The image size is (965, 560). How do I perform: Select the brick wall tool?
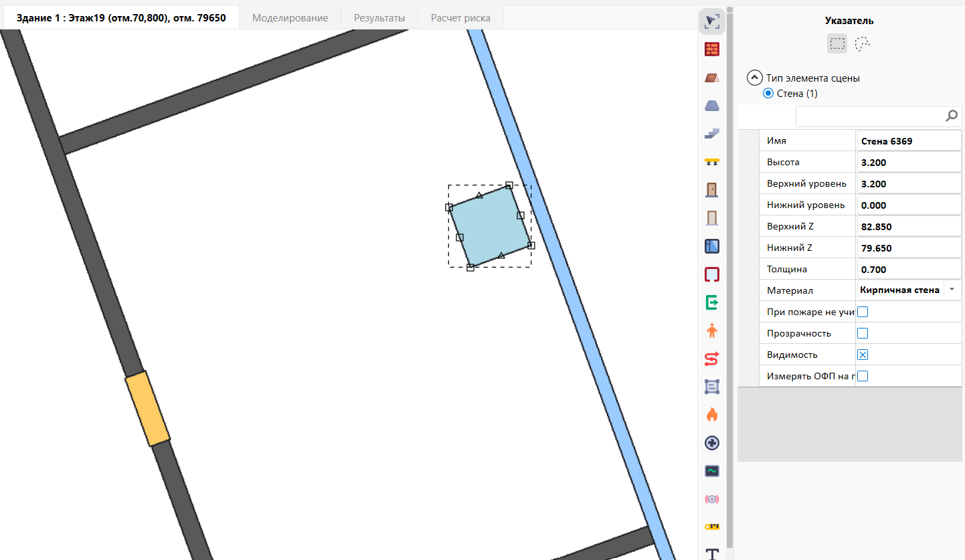tap(712, 50)
